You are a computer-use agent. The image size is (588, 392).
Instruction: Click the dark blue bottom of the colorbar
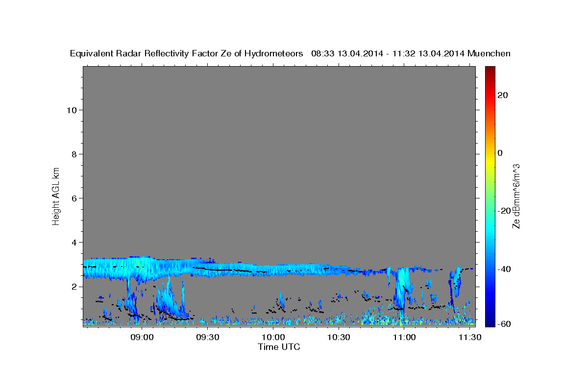coord(490,321)
